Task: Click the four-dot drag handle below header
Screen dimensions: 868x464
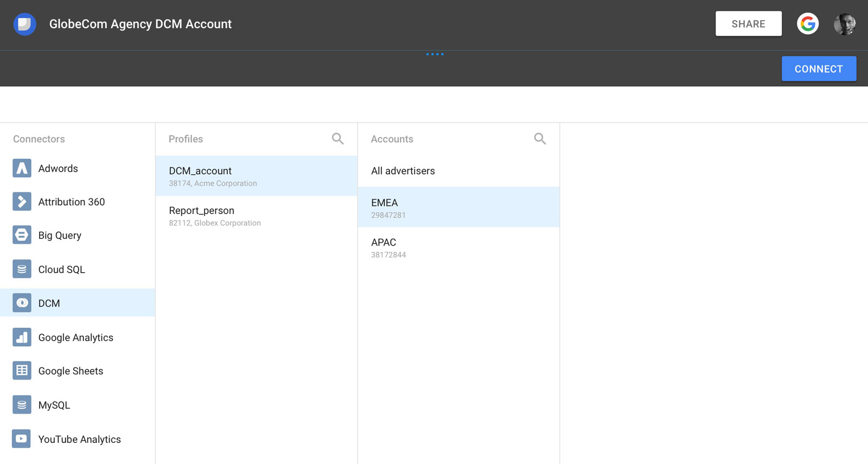Action: (x=435, y=54)
